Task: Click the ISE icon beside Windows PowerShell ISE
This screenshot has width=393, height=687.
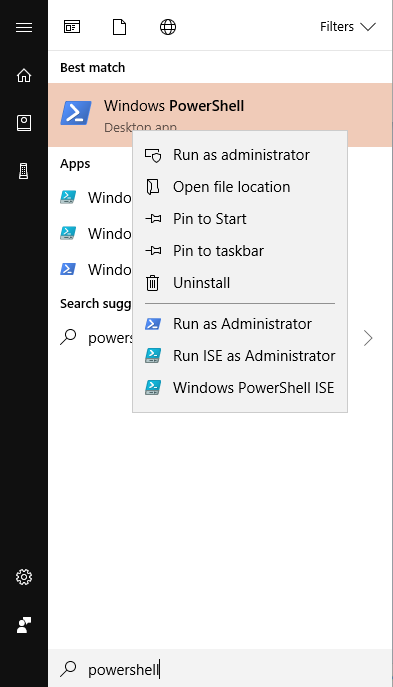Action: [x=153, y=388]
